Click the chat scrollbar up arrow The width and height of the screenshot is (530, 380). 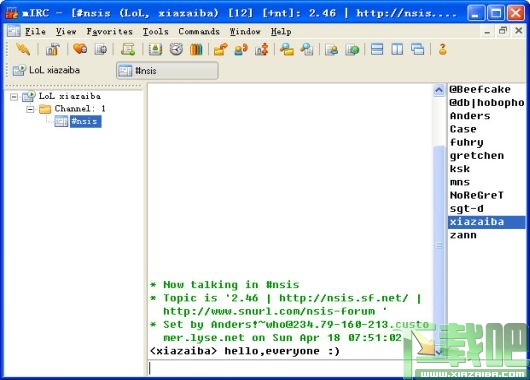[x=439, y=90]
